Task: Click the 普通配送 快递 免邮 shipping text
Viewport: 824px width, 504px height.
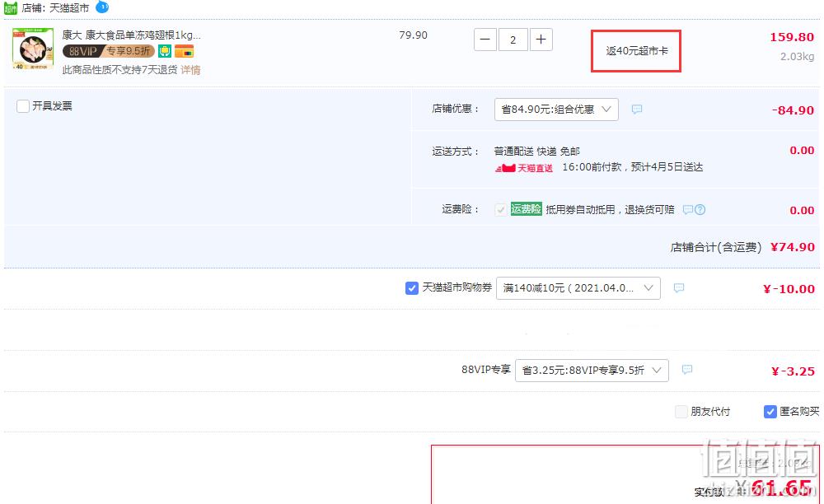Action: [537, 152]
